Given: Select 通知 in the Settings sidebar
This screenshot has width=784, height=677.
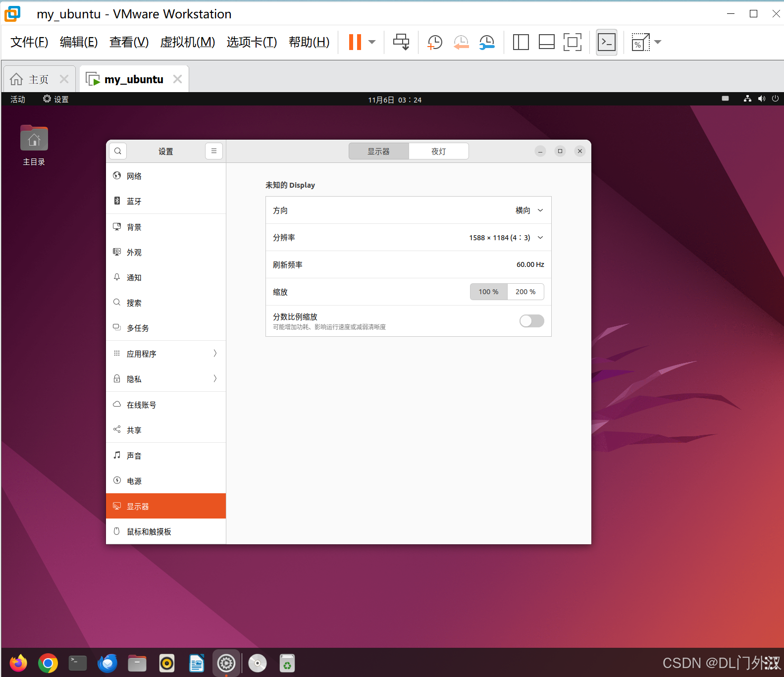Looking at the screenshot, I should (166, 277).
